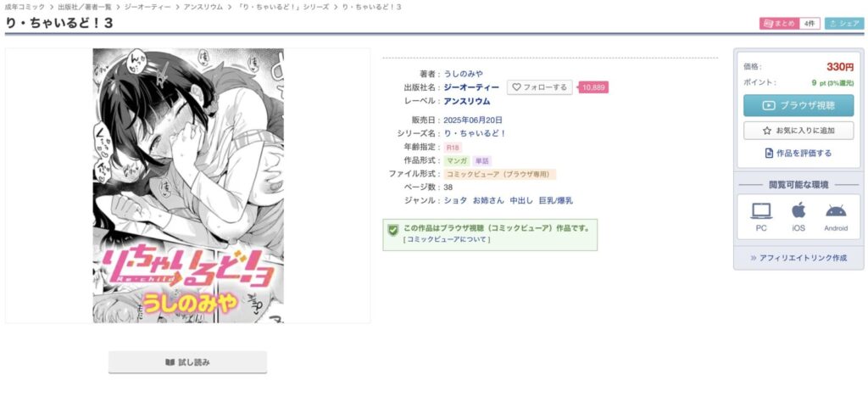Click the heart フォローする follow button

click(540, 87)
